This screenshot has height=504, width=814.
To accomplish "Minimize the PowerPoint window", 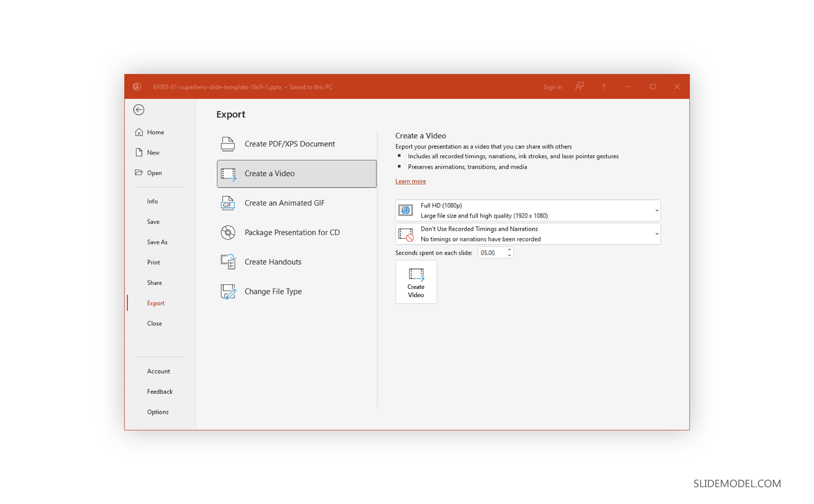I will [628, 87].
